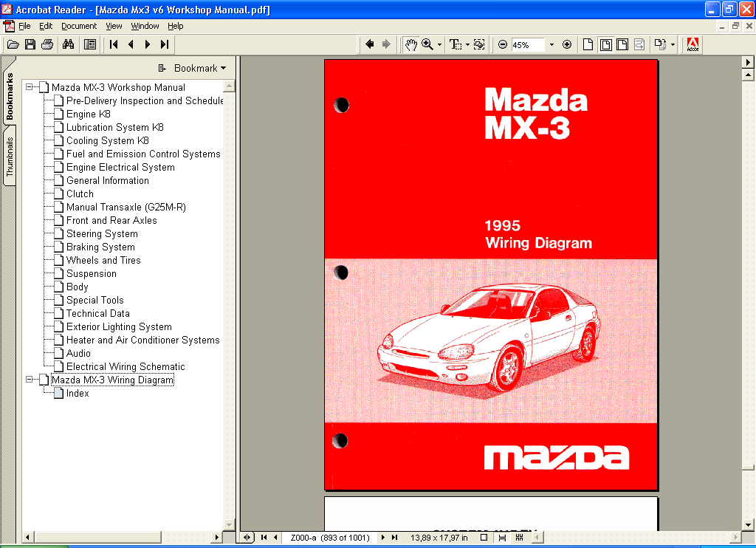Screen dimensions: 756x548
Task: Open the Lubrication System K8 bookmark
Action: (x=114, y=127)
